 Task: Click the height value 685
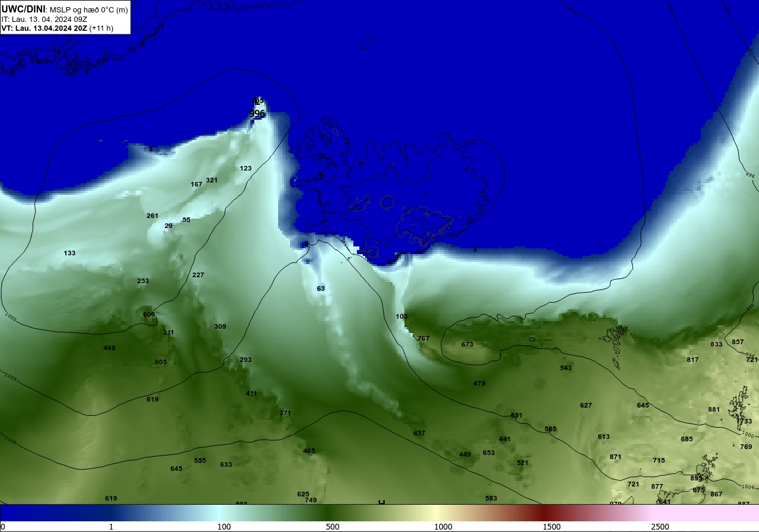(687, 439)
